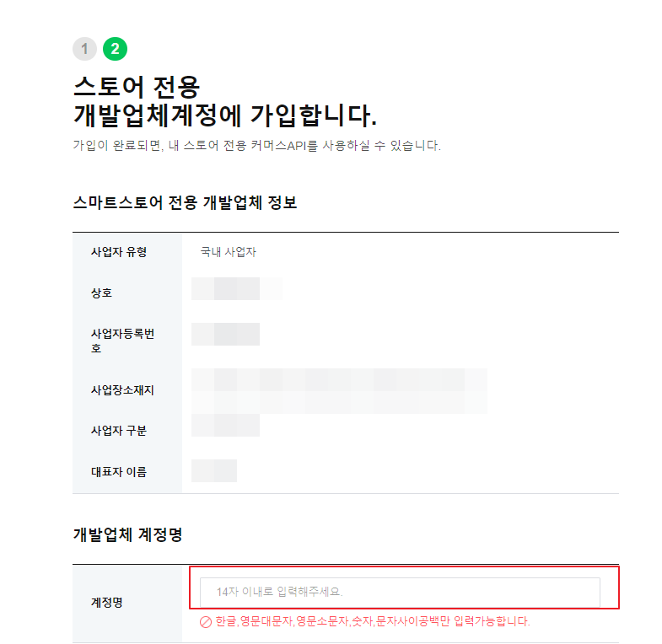The image size is (662, 644).
Task: Click the green step 2 indicator
Action: [x=115, y=49]
